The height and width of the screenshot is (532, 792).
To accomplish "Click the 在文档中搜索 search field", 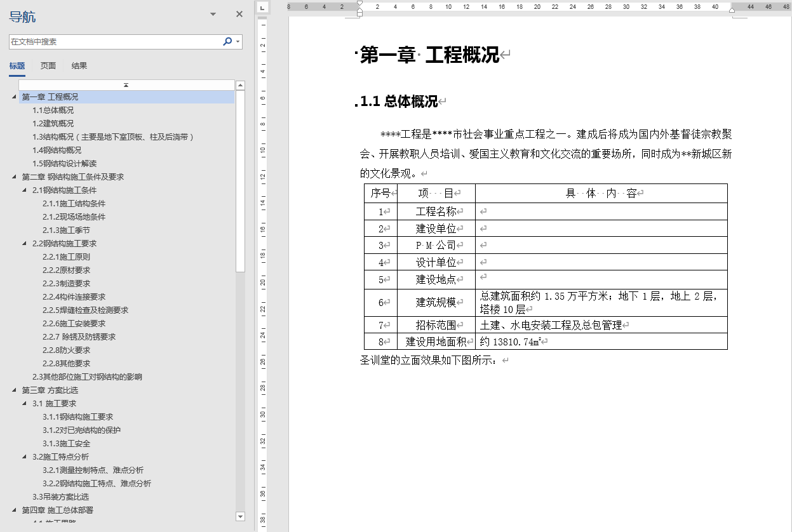I will click(114, 41).
